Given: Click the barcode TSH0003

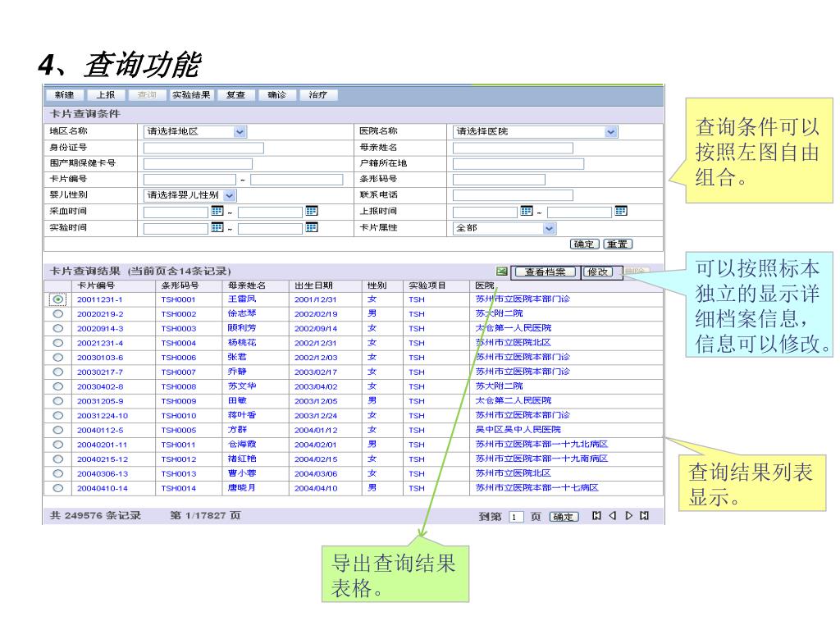Looking at the screenshot, I should (x=178, y=329).
